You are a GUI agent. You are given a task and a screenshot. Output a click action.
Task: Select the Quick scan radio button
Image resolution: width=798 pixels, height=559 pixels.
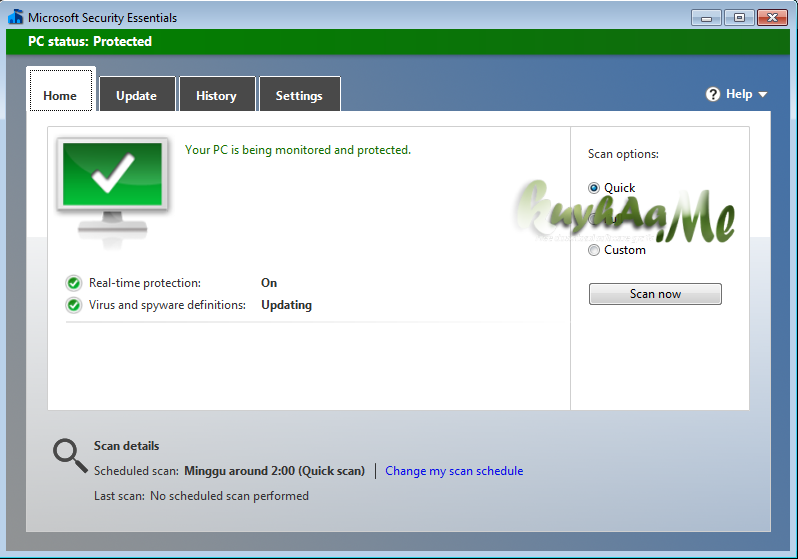[x=594, y=188]
